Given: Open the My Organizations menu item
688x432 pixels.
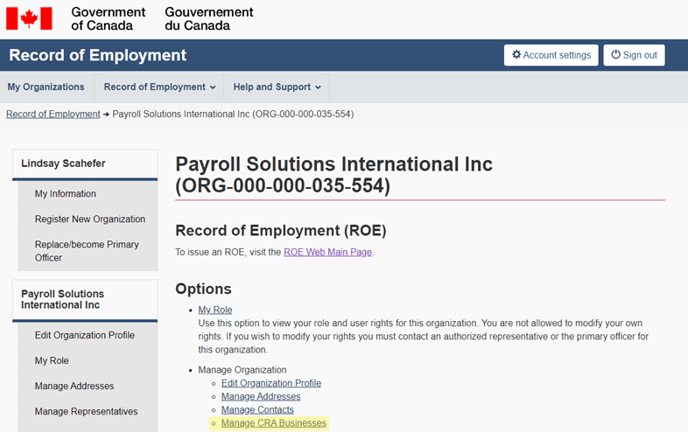Looking at the screenshot, I should click(x=45, y=87).
